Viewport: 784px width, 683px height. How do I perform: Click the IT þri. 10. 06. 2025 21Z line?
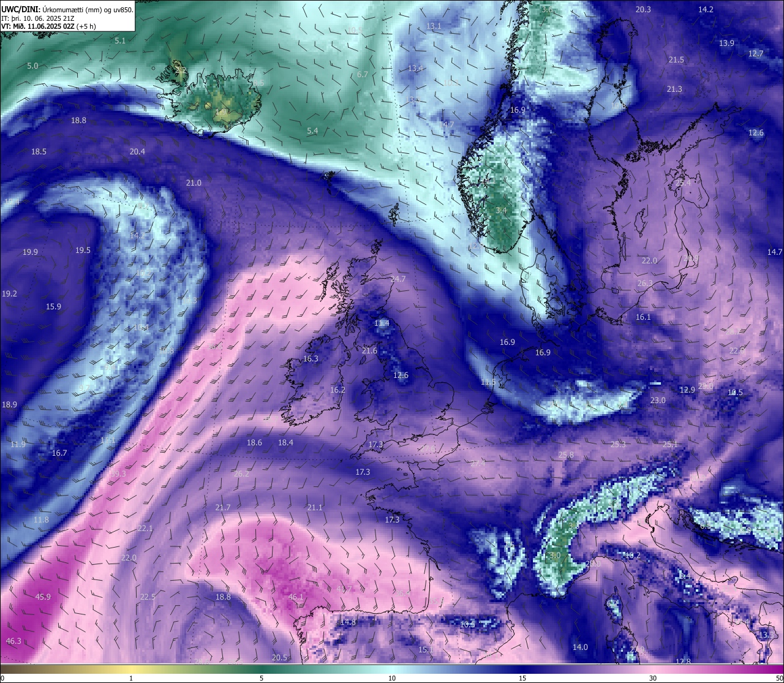(x=38, y=18)
